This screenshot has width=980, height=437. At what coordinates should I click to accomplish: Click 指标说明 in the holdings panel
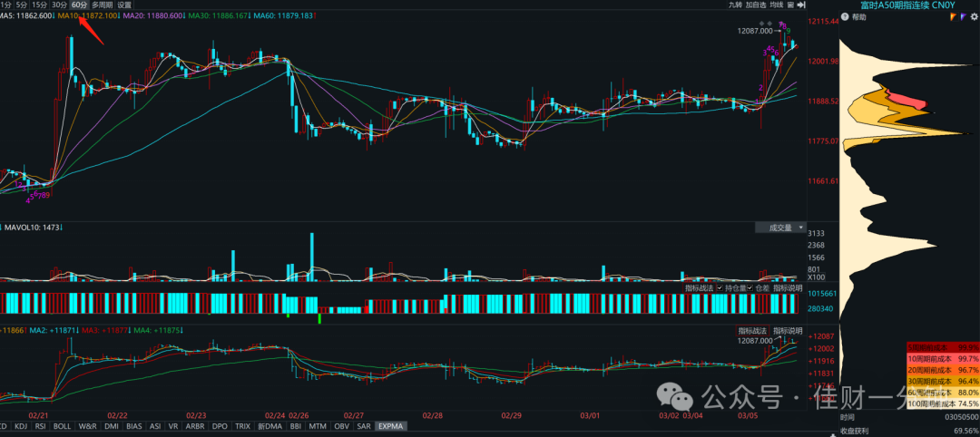point(788,287)
